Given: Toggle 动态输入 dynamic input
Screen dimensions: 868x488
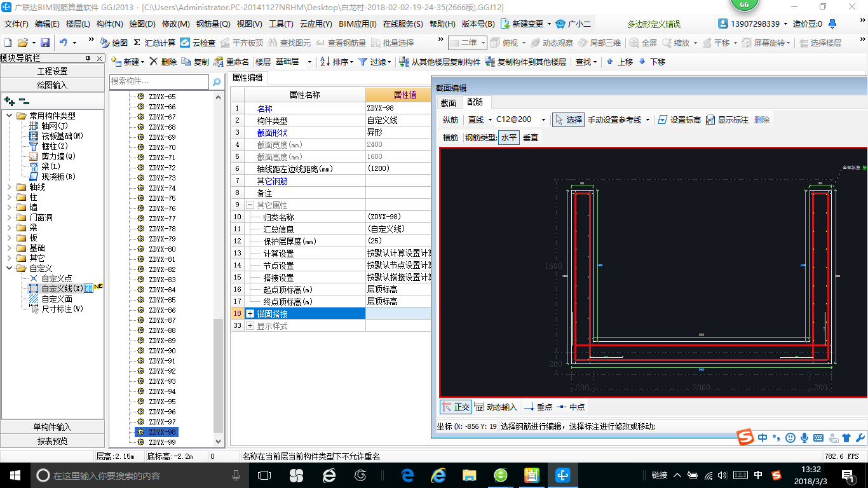Looking at the screenshot, I should 496,407.
